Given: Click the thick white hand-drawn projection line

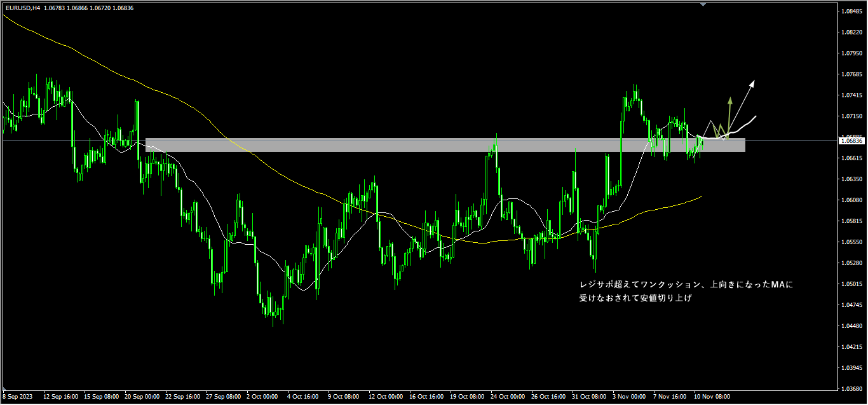Looking at the screenshot, I should 745,124.
